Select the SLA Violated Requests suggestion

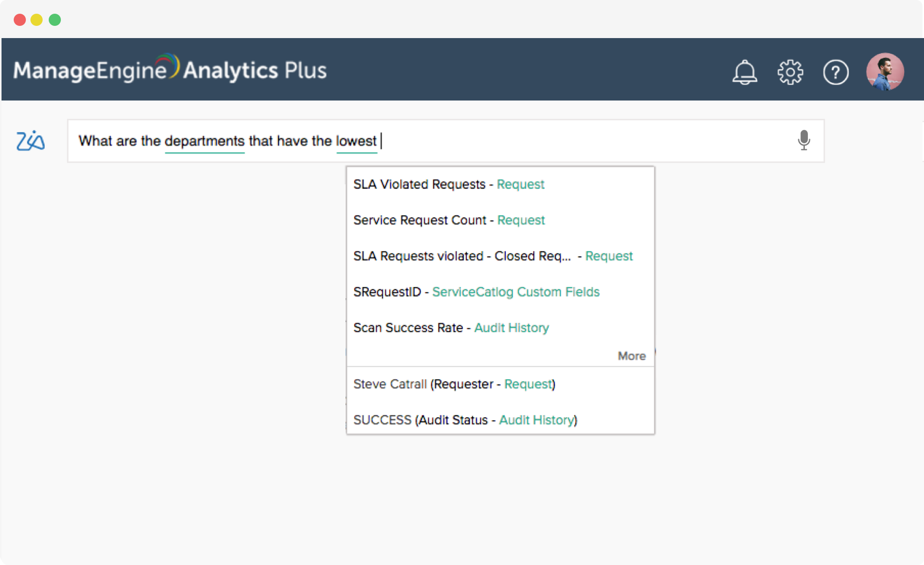tap(500, 184)
